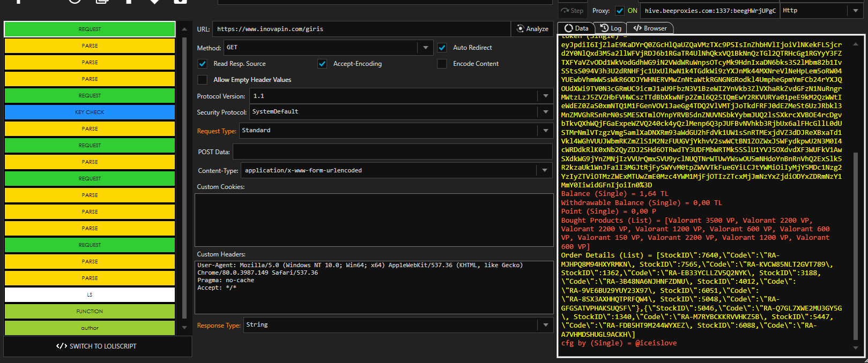This screenshot has width=868, height=363.
Task: Click the scroll-up arrow of the block list
Action: pos(184,29)
